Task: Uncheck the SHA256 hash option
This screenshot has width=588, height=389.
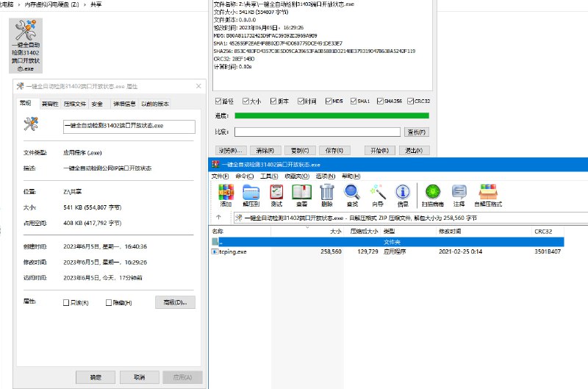Action: click(x=379, y=101)
